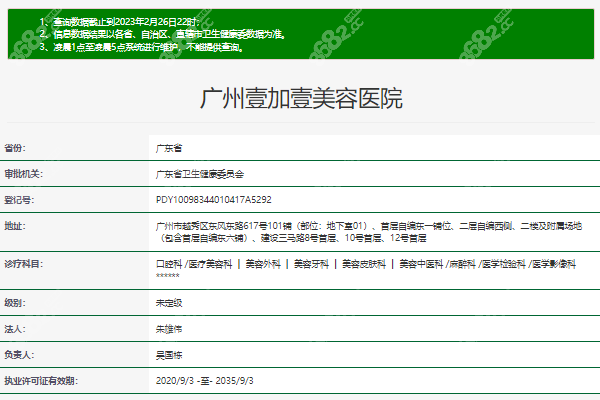Click 美容牙科 in the 诊疗科目 list
600x400 pixels.
point(311,264)
